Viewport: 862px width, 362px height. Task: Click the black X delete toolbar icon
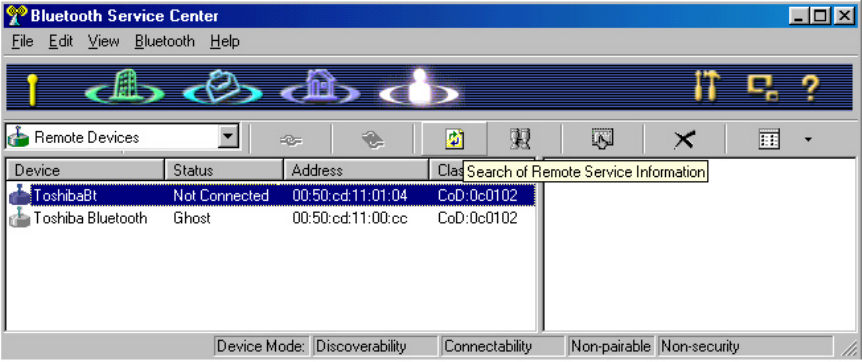pos(684,140)
